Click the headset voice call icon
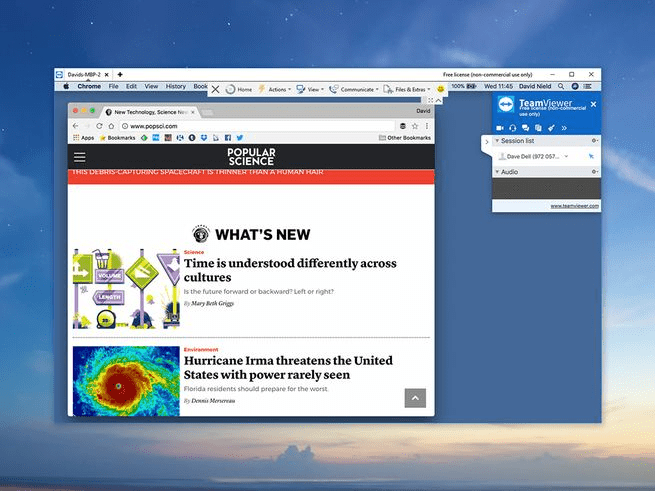 click(x=512, y=128)
